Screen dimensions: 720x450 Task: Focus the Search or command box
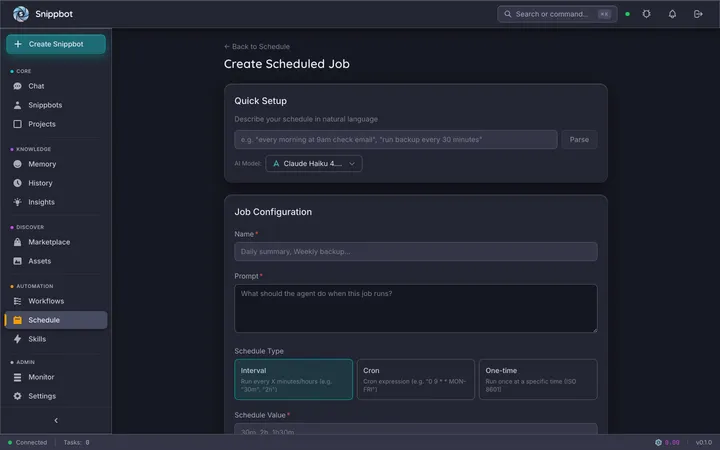coord(557,14)
